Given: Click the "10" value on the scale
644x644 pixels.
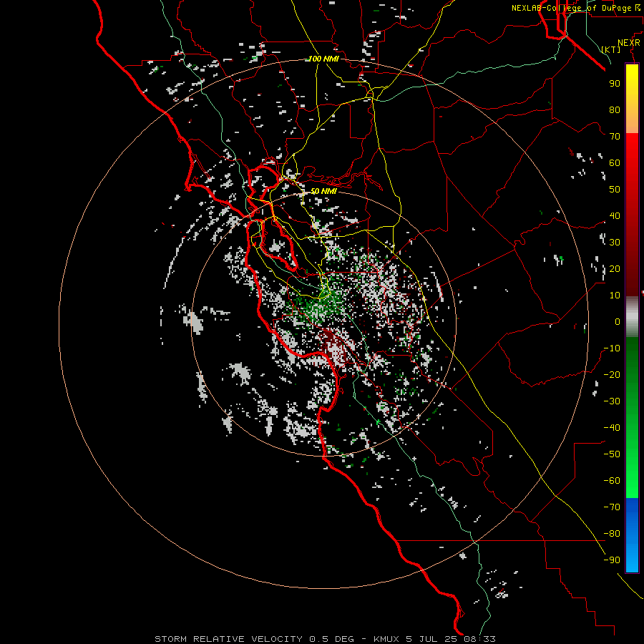Looking at the screenshot, I should [615, 296].
